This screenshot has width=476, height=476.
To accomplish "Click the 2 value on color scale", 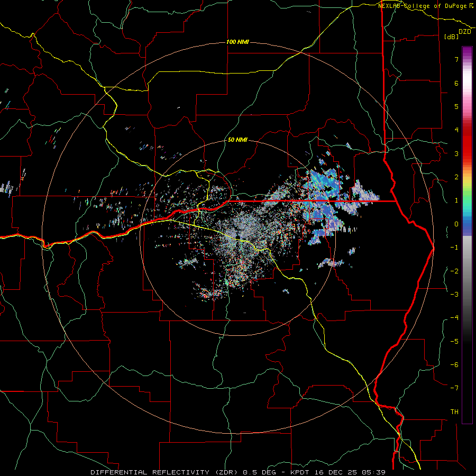I will pos(456,177).
